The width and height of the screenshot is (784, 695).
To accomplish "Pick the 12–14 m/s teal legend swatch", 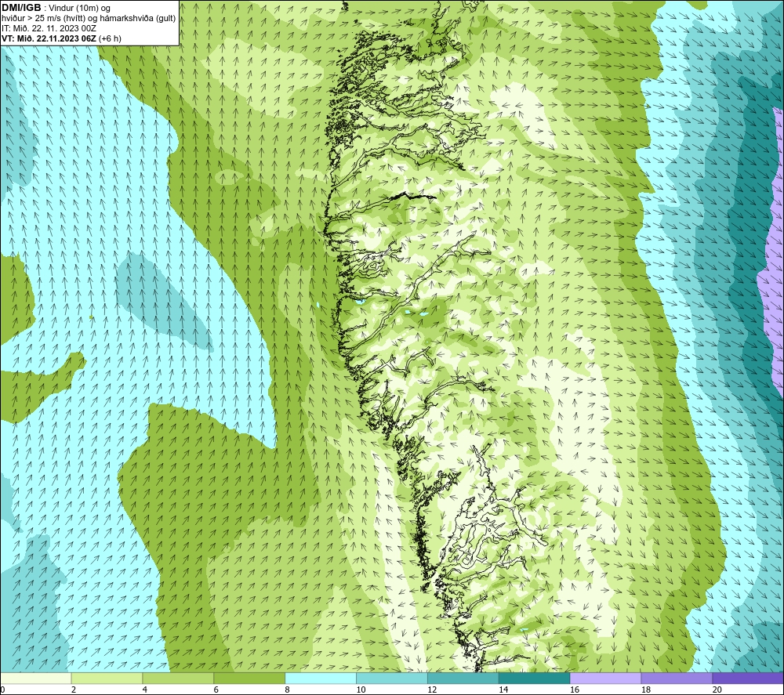I will [x=463, y=679].
